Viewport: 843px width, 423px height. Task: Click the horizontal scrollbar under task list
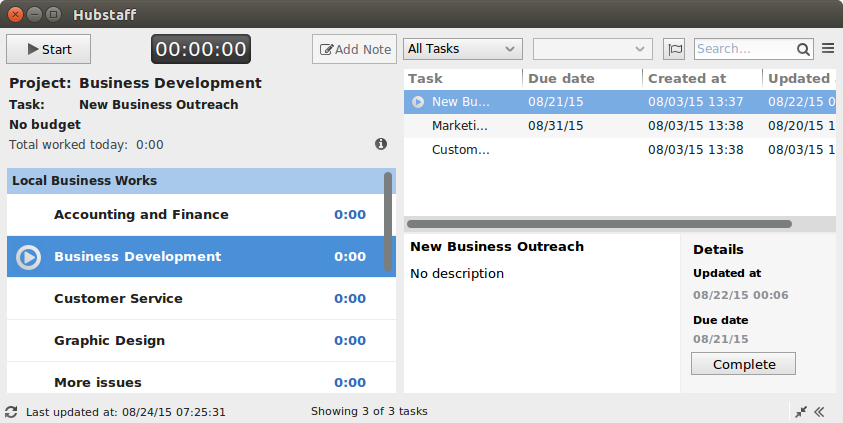pos(599,224)
